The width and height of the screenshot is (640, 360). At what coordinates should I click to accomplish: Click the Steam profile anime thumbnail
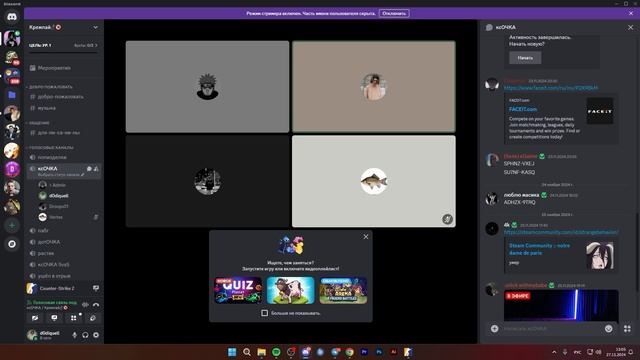coord(600,256)
